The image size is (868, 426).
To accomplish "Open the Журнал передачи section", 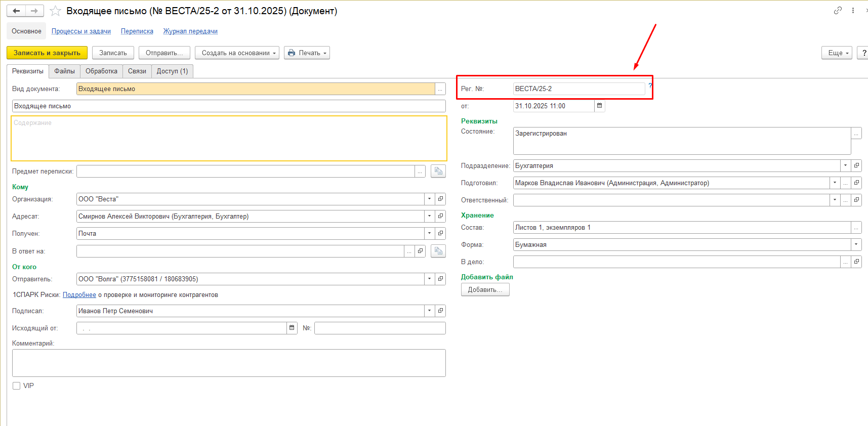I will coord(190,31).
